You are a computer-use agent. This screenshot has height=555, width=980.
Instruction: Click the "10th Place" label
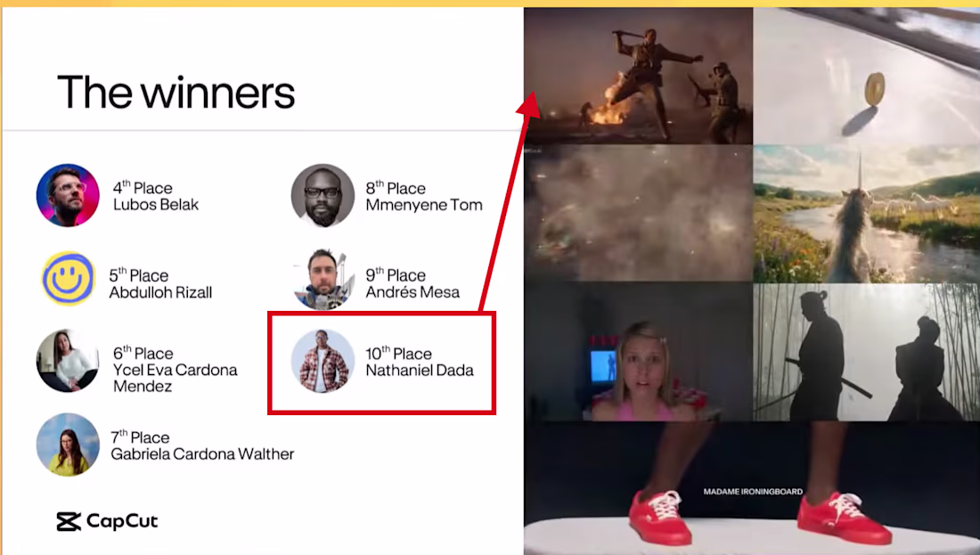click(399, 353)
